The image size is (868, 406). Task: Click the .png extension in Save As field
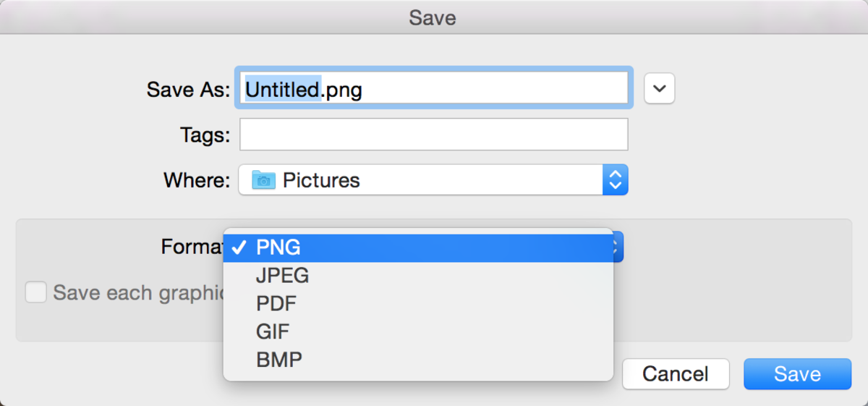point(341,89)
